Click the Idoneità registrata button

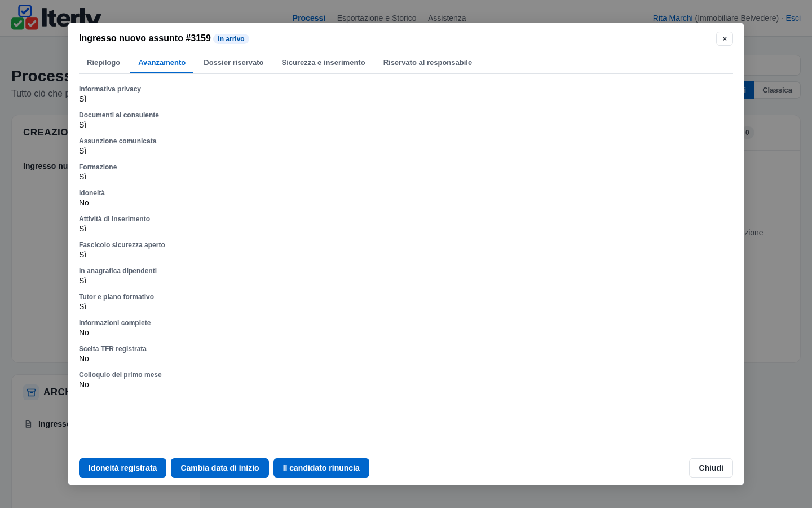122,468
